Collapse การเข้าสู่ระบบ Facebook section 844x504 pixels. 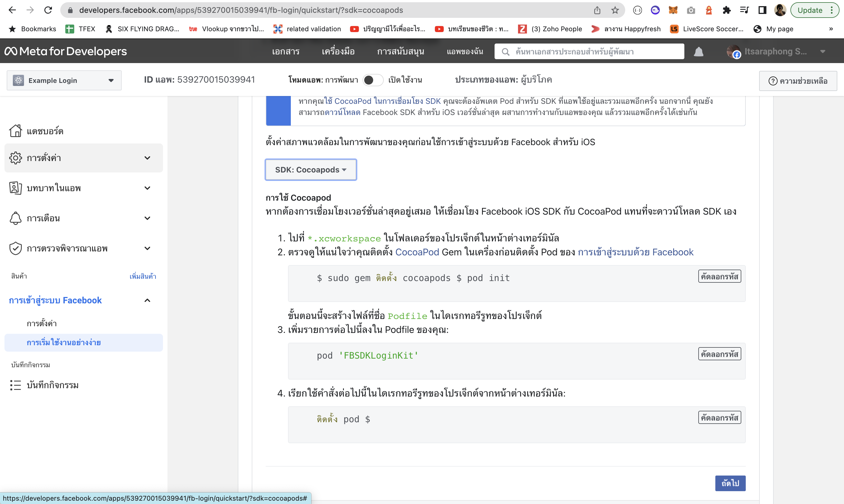click(x=147, y=300)
